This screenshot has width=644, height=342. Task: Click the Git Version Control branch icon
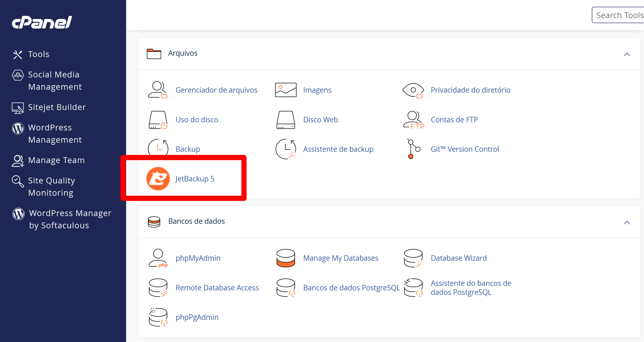[413, 149]
